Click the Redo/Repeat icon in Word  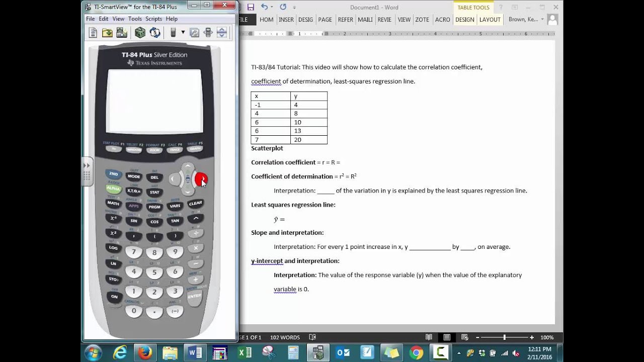pyautogui.click(x=283, y=7)
